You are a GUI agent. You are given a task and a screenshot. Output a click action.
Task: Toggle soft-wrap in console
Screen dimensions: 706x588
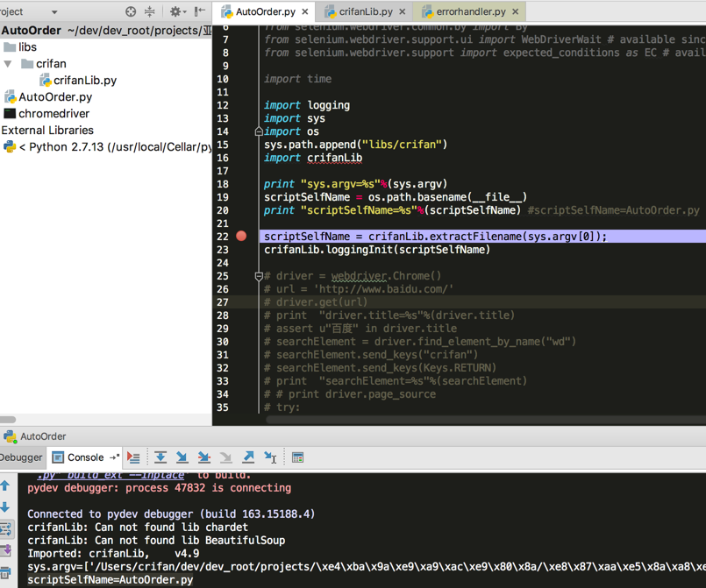click(6, 528)
